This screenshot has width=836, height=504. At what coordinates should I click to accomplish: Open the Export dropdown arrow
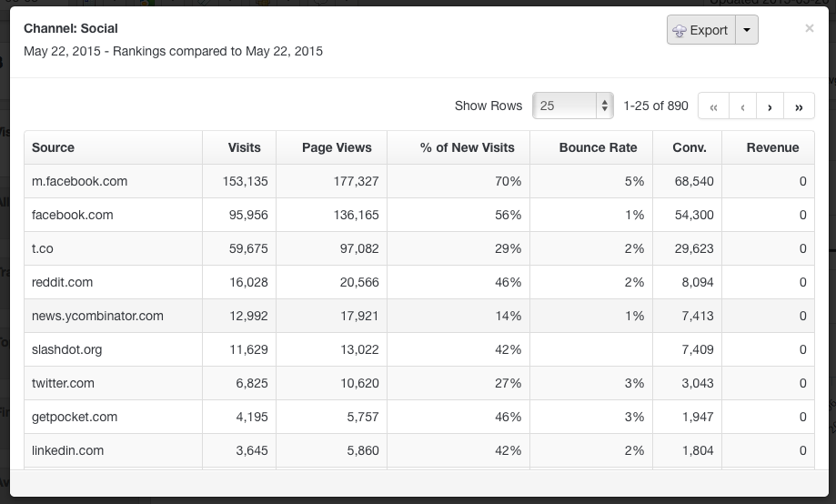(x=746, y=30)
